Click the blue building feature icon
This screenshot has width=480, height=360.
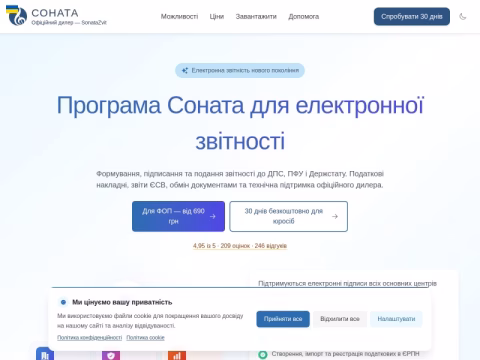click(x=45, y=354)
